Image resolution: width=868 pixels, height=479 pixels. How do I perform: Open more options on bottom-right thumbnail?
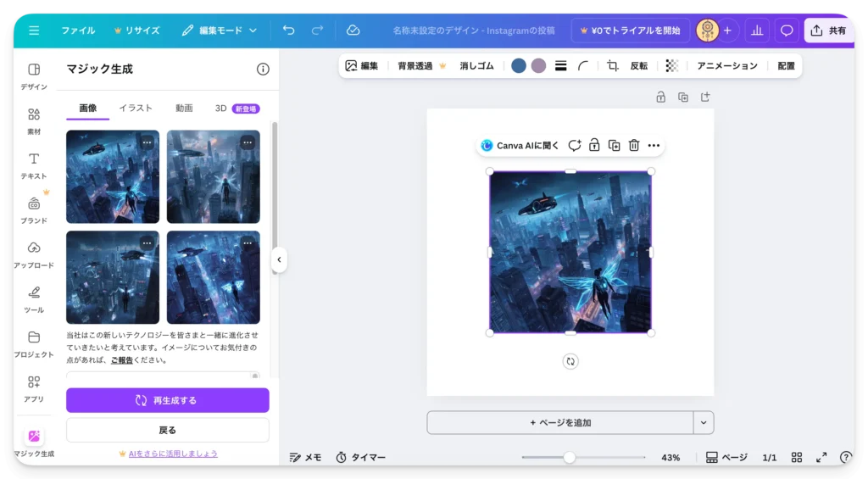click(248, 243)
